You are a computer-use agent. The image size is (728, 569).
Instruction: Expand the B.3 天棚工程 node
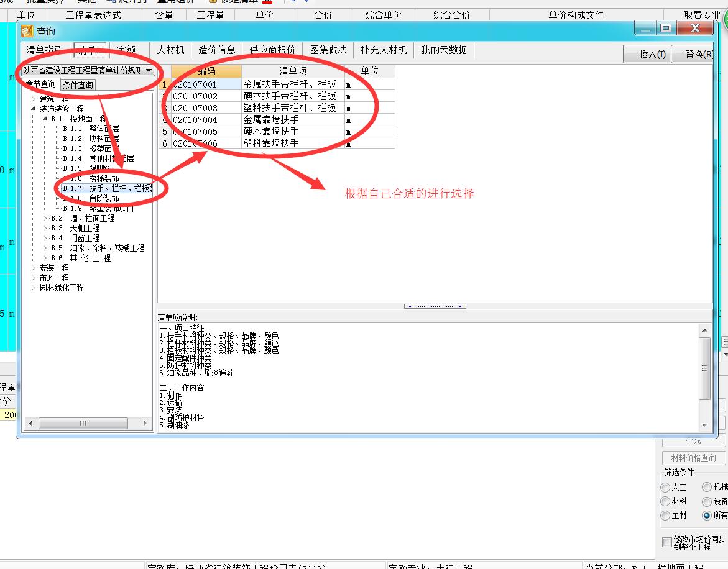[x=45, y=228]
